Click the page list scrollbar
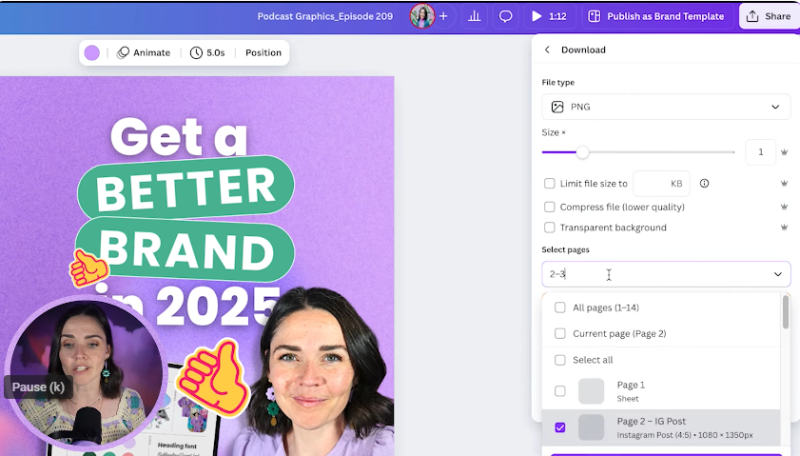 coord(785,312)
